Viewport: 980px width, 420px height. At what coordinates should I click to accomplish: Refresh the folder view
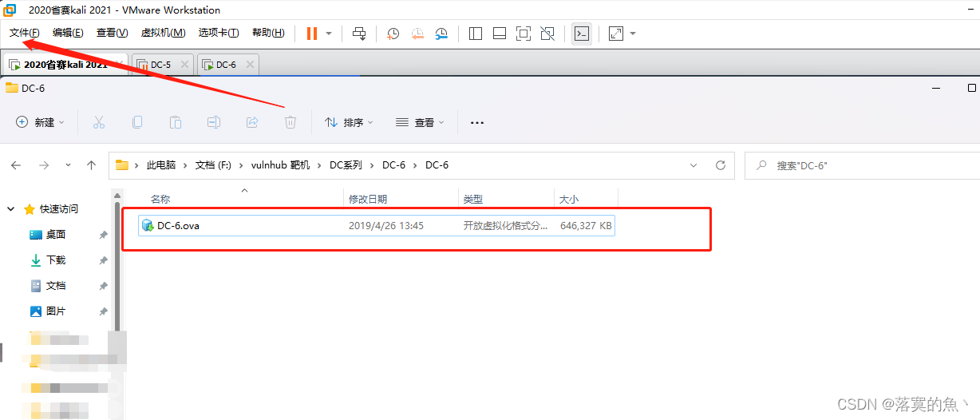coord(721,165)
